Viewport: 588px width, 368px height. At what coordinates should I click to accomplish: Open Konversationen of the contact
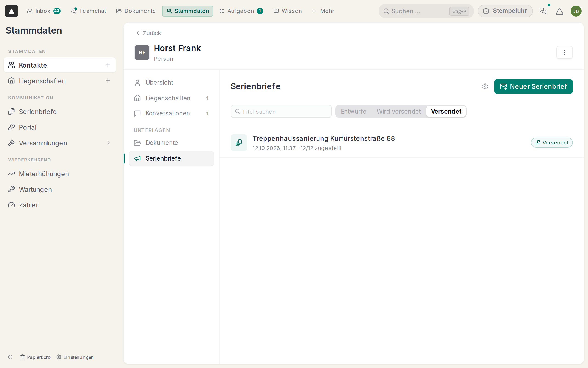click(x=171, y=113)
